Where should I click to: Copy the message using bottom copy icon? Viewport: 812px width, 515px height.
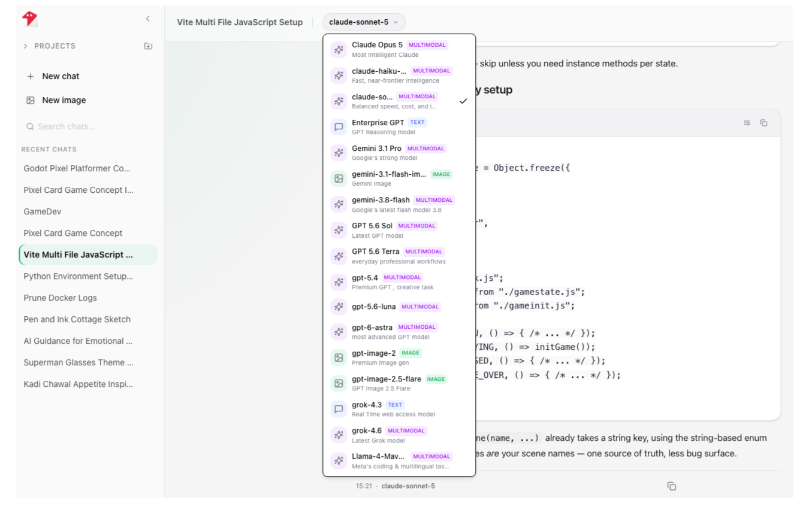point(672,486)
